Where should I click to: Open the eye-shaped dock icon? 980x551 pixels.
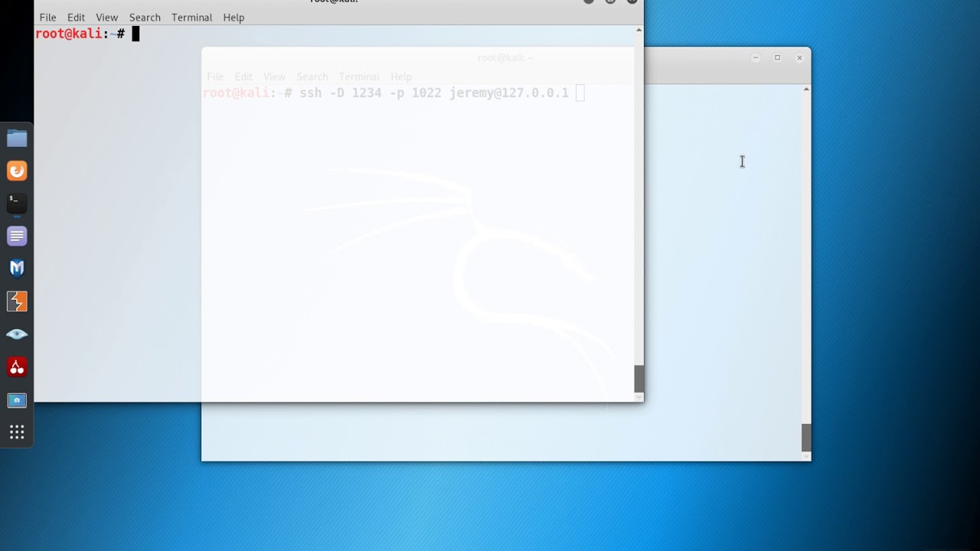17,334
